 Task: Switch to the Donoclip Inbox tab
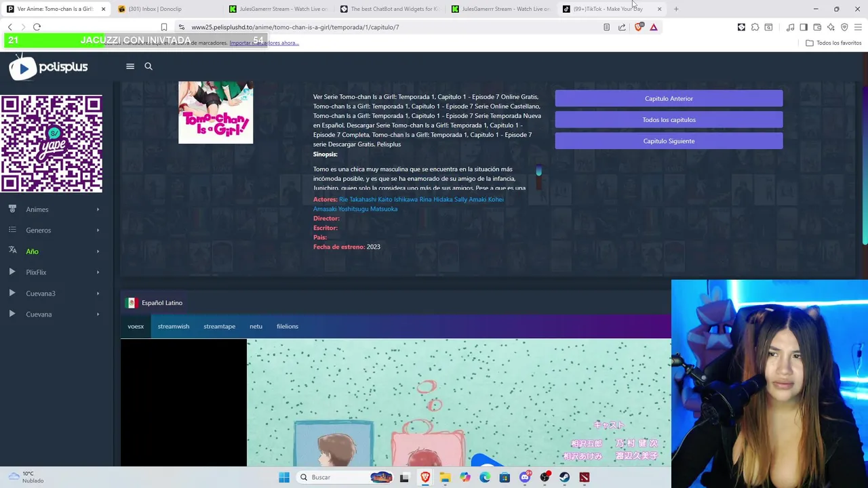point(163,9)
